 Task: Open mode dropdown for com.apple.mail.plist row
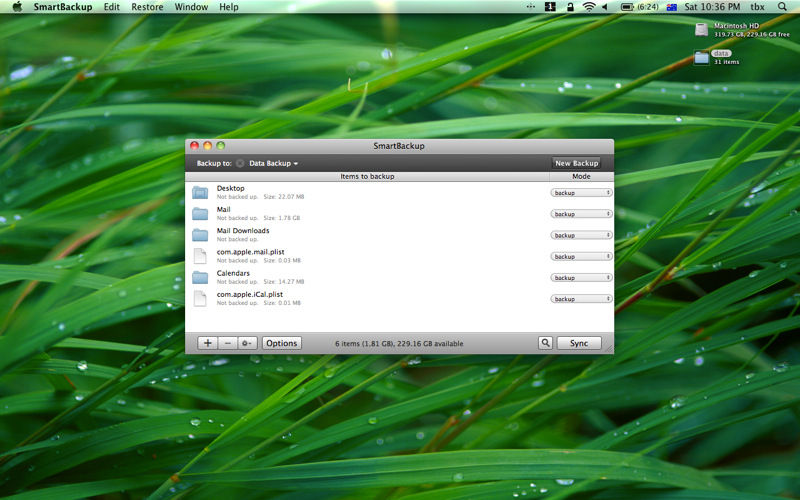[x=581, y=257]
